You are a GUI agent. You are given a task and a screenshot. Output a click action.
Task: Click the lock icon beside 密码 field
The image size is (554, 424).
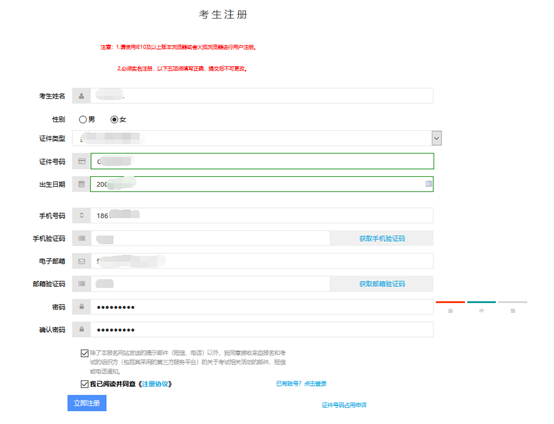click(x=82, y=307)
